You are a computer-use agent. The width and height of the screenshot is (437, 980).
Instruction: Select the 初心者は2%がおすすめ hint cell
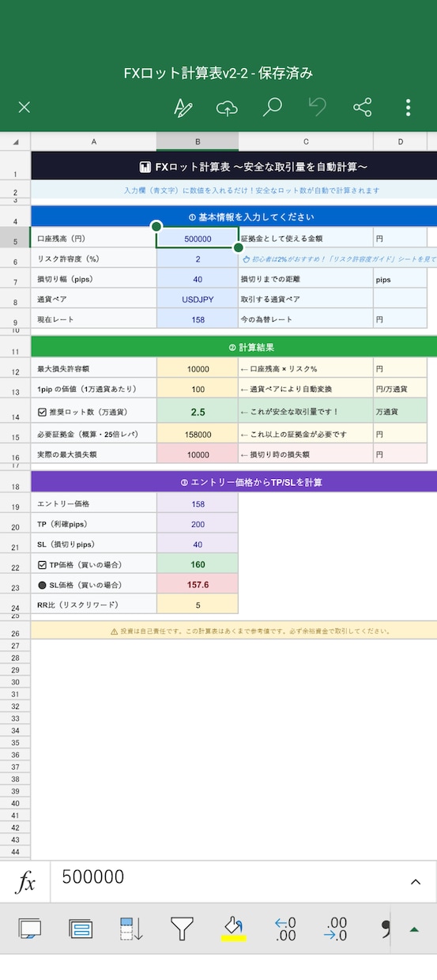(x=338, y=258)
